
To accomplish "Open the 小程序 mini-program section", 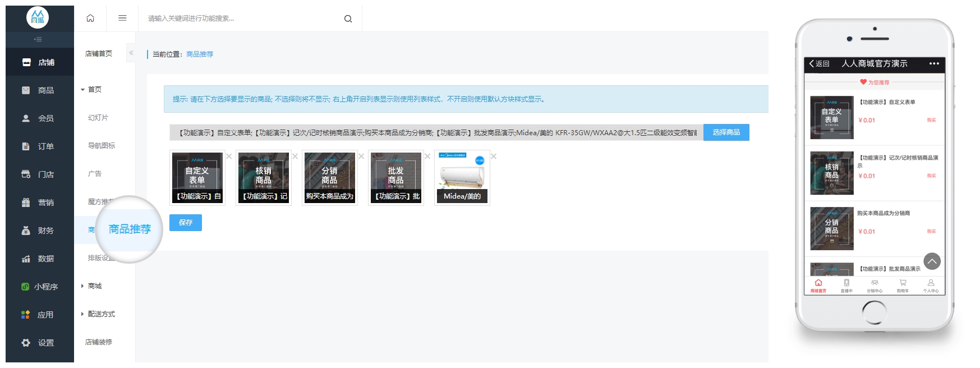I will (x=39, y=287).
